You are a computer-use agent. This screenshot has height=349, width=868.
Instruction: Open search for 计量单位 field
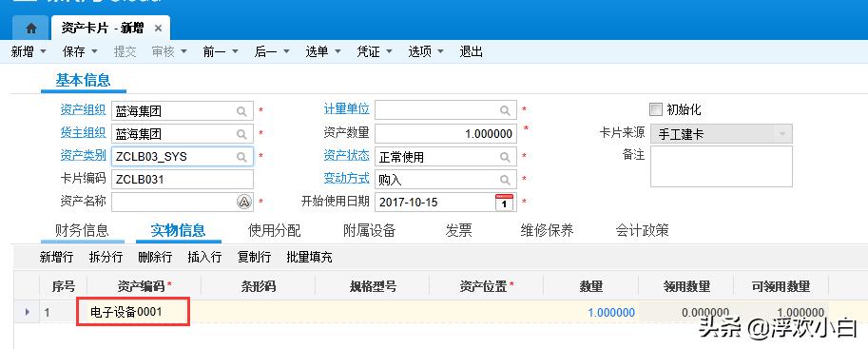point(505,111)
